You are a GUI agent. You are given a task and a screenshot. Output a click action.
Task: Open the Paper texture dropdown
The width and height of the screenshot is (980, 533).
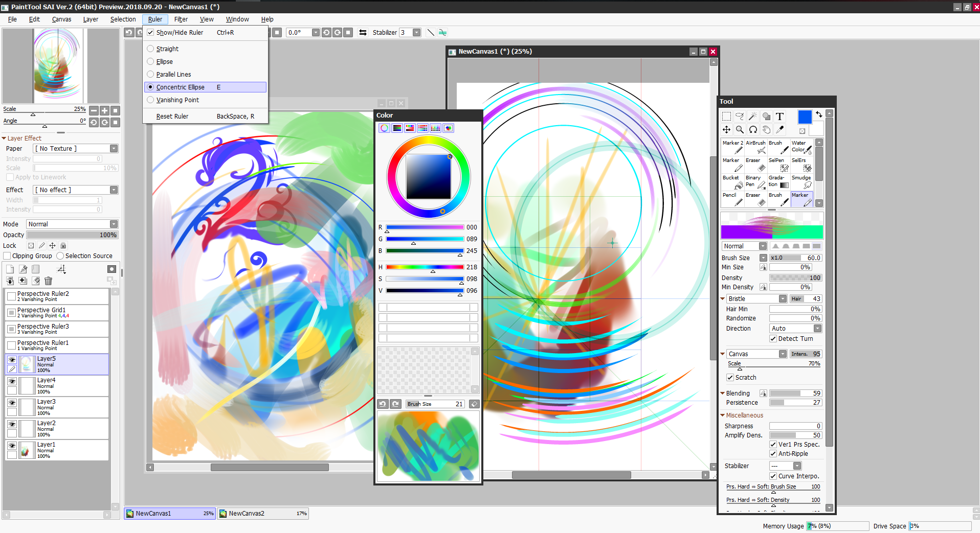point(114,148)
